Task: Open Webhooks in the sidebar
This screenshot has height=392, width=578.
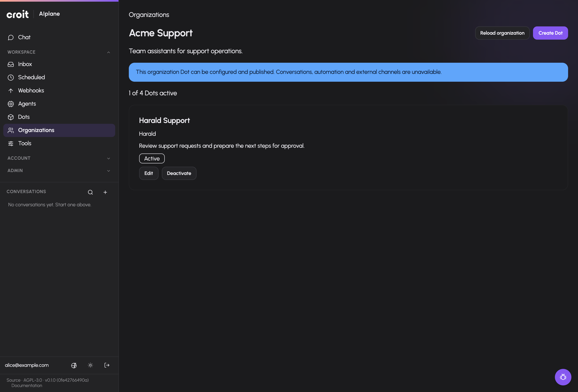Action: click(59, 91)
